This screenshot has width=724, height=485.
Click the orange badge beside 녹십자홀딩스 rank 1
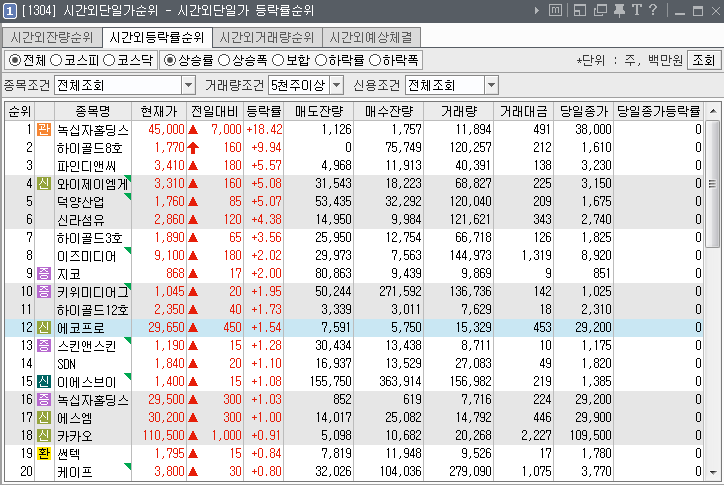coord(44,129)
